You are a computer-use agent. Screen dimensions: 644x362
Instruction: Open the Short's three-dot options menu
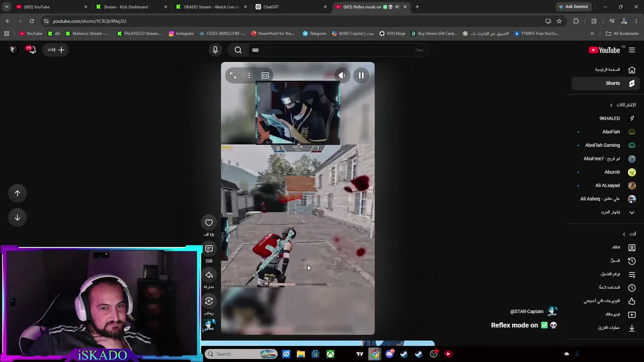click(x=249, y=75)
